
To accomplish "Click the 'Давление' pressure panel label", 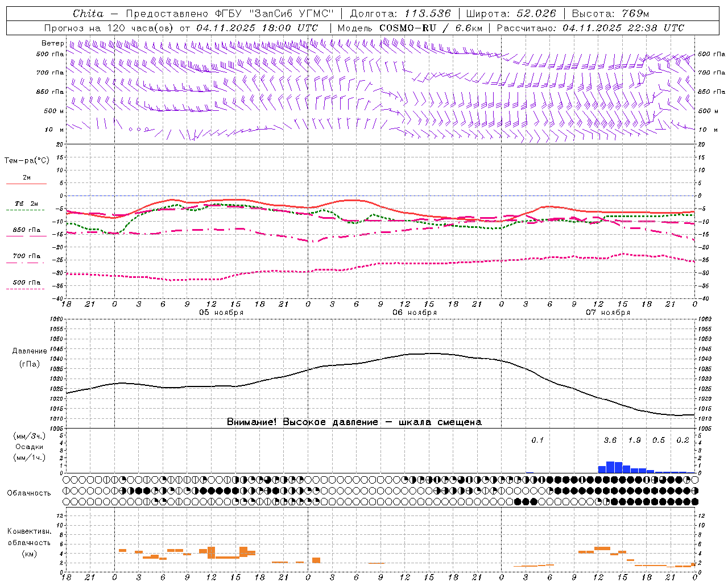I will pos(30,351).
